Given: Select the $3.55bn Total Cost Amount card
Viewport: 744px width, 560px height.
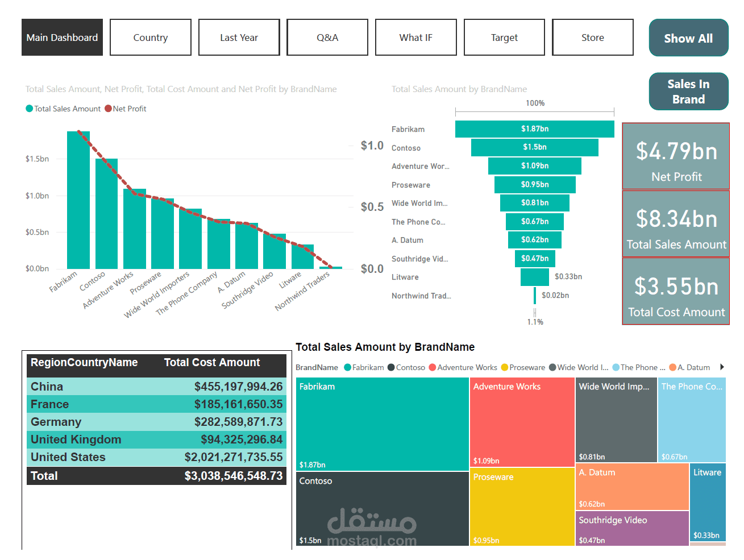Looking at the screenshot, I should pos(676,291).
